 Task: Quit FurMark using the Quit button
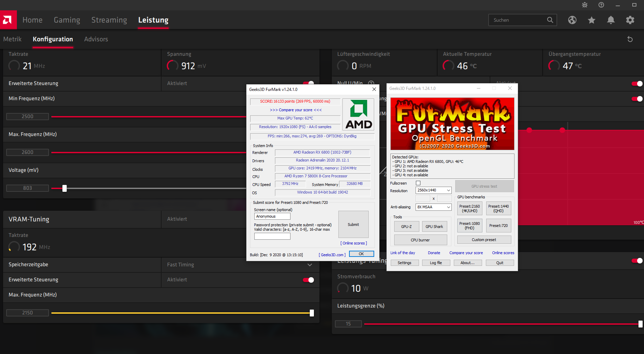click(x=500, y=263)
